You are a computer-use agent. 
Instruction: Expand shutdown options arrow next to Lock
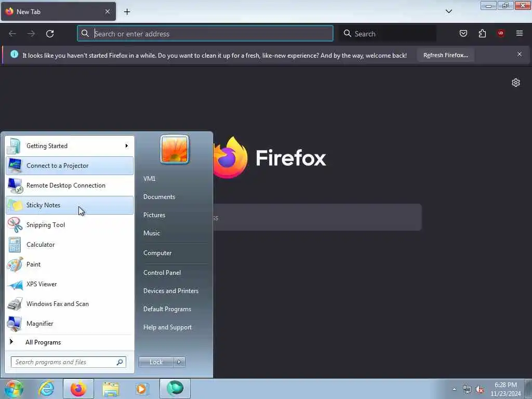pyautogui.click(x=179, y=362)
